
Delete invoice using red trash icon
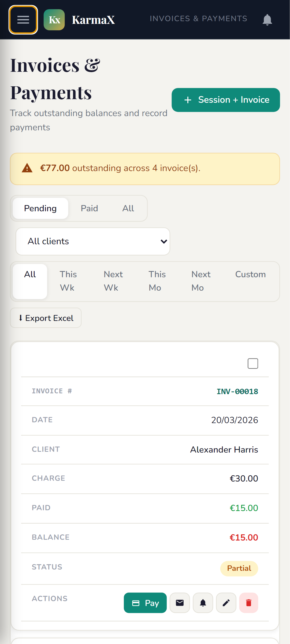tap(249, 603)
